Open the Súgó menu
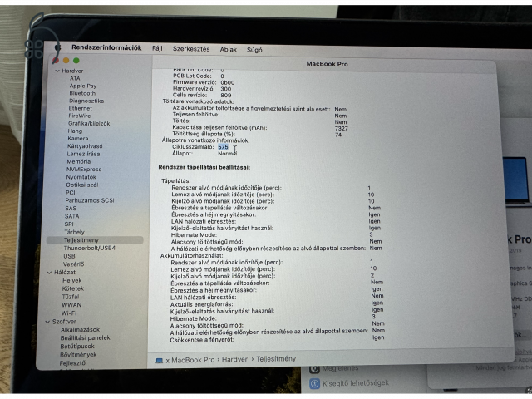The height and width of the screenshot is (399, 532). tap(254, 50)
